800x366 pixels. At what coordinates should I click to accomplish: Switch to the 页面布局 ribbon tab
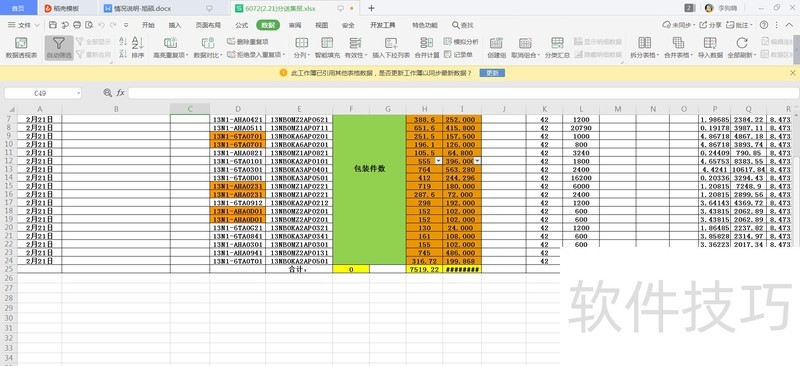click(208, 25)
